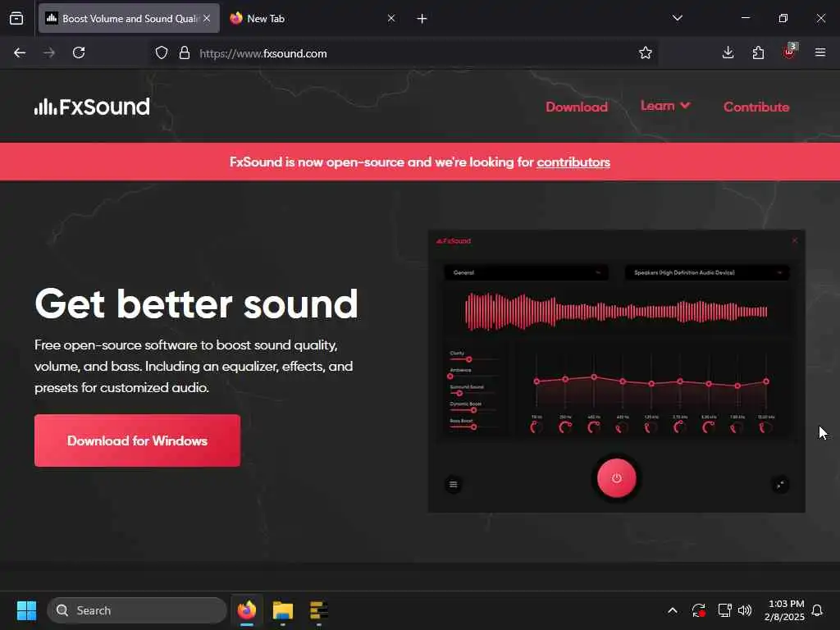Click the site security padlock icon
Screen dimensions: 840x630
[185, 53]
